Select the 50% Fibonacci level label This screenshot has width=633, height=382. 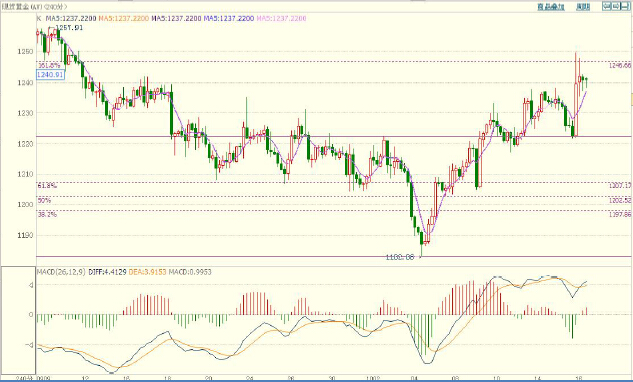coord(44,200)
